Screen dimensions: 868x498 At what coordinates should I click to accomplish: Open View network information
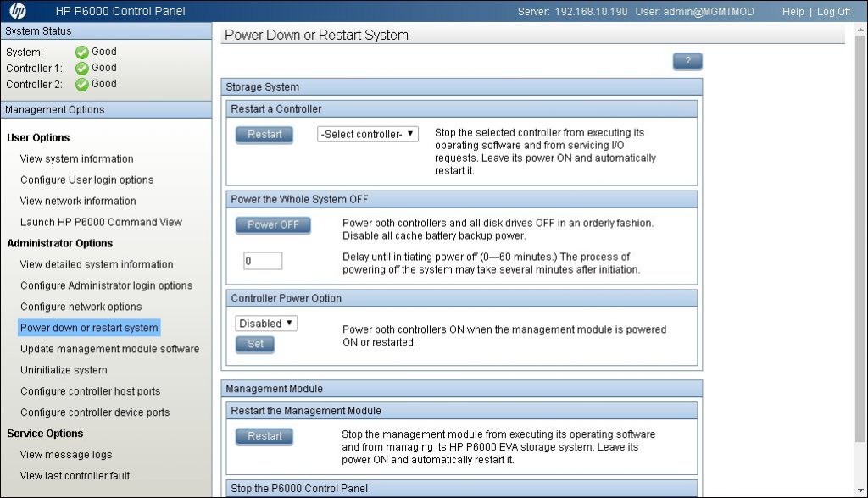78,201
